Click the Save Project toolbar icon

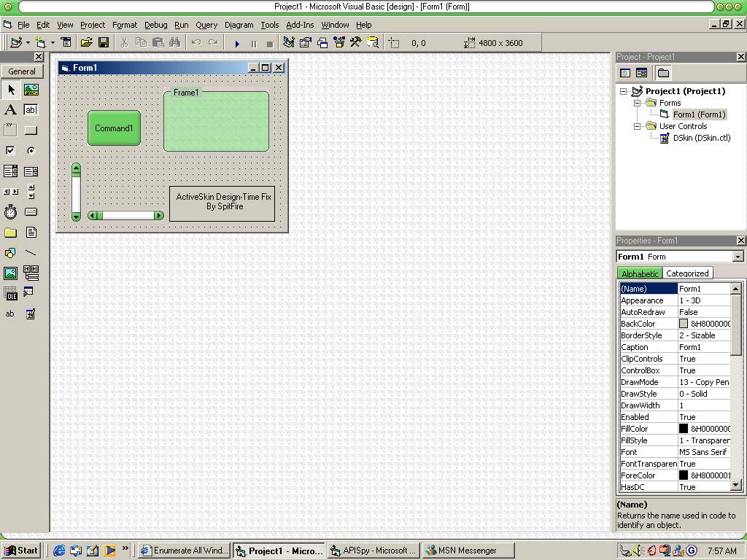(x=104, y=43)
